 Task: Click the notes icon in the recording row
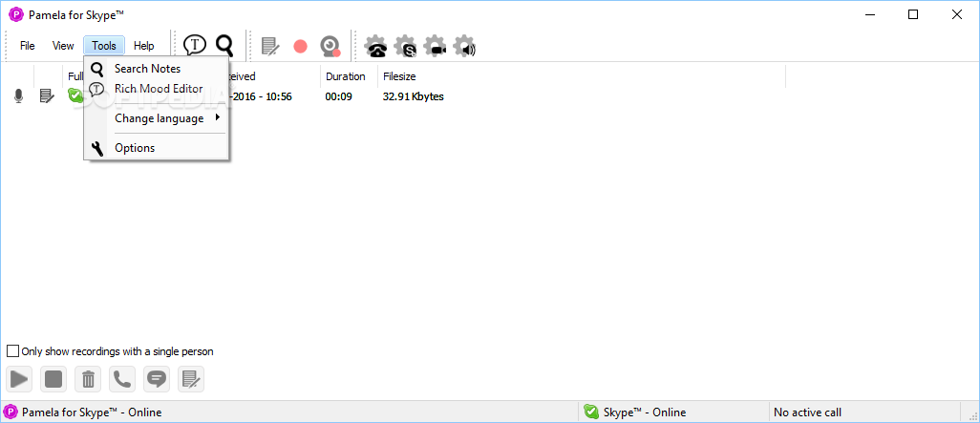coord(47,96)
